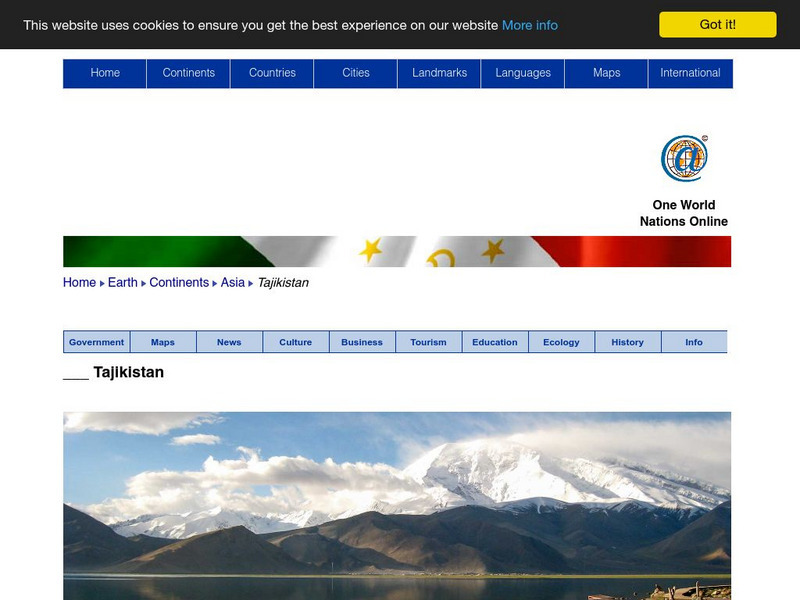
Task: Navigate to Continents in the breadcrumb trail
Action: [x=180, y=282]
